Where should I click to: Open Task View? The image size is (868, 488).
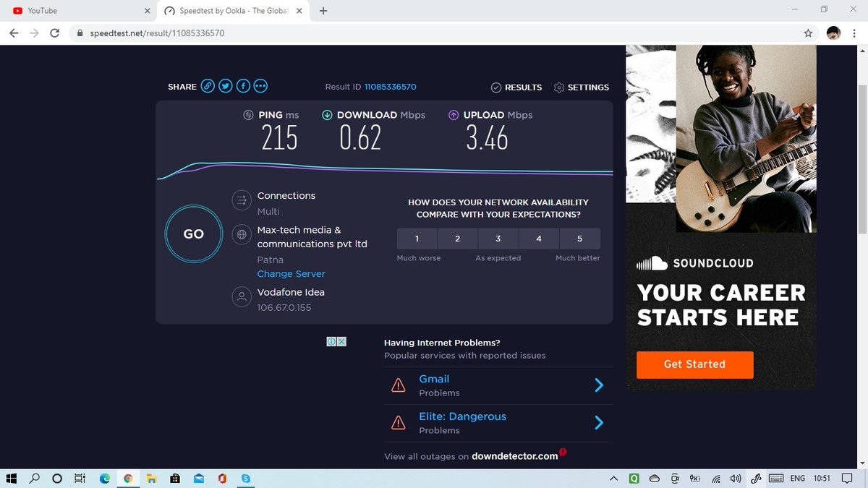click(x=80, y=479)
